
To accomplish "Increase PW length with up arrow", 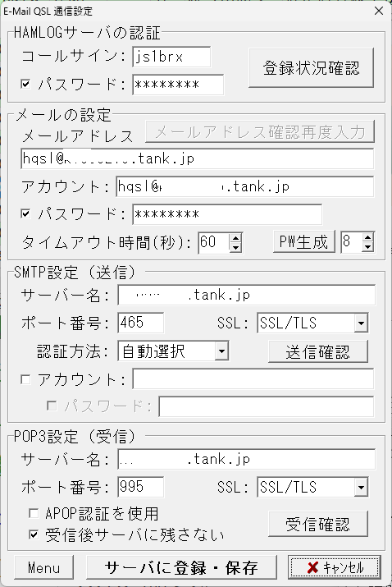I will pos(367,237).
